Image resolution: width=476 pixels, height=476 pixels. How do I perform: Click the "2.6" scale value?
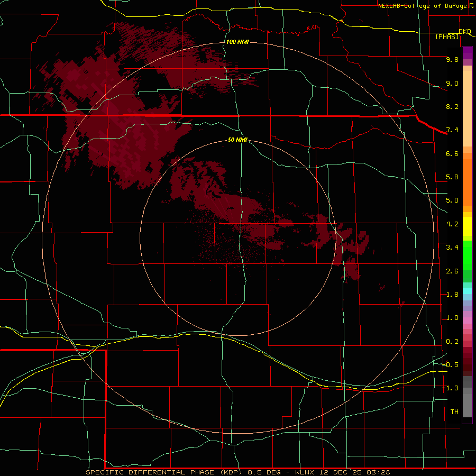452,271
